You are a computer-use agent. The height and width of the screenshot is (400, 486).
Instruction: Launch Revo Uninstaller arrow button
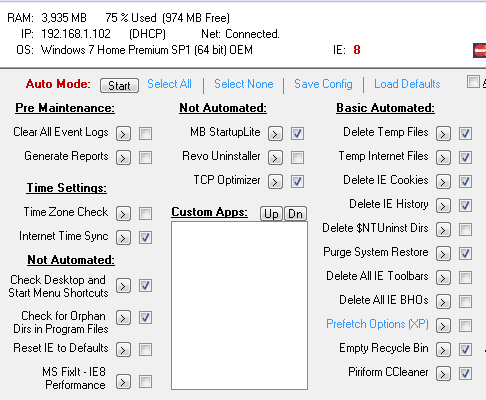pos(275,158)
